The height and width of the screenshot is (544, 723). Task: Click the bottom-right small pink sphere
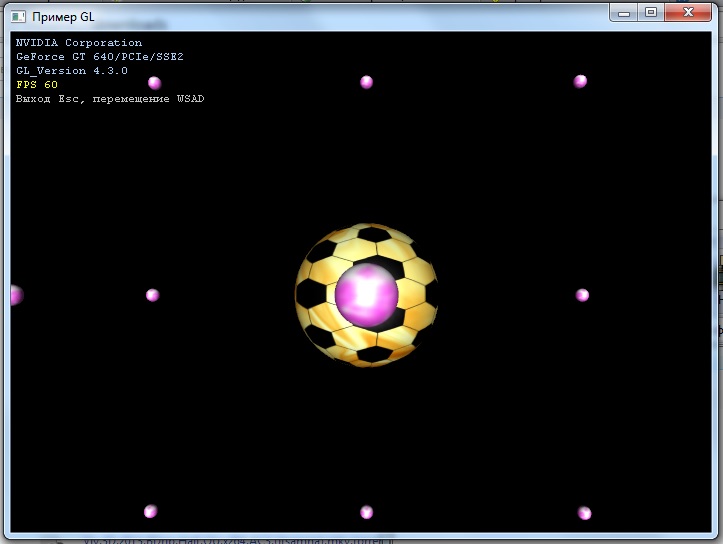click(584, 513)
